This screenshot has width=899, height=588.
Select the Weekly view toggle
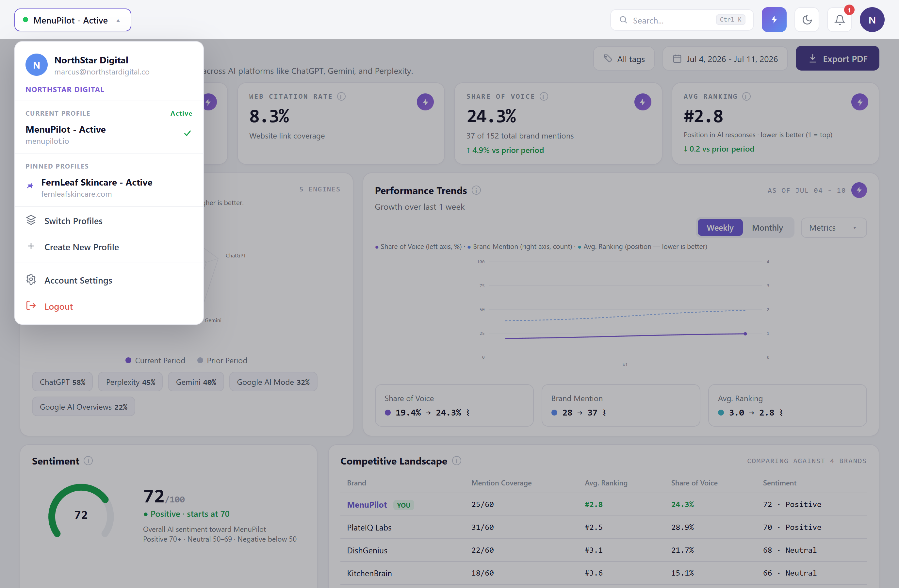(x=720, y=228)
